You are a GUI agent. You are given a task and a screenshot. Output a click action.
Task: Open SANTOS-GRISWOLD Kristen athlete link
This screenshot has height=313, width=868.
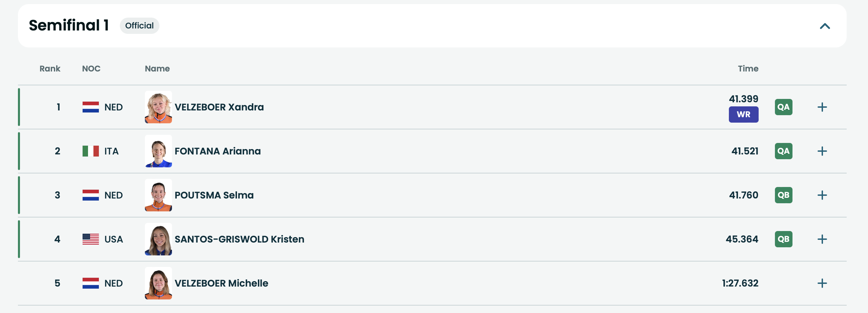click(x=239, y=239)
